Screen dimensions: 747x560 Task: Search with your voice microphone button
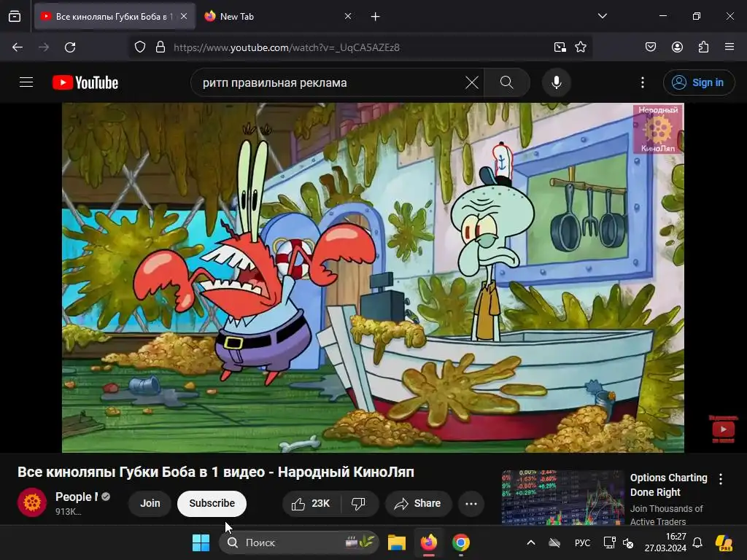pyautogui.click(x=557, y=83)
